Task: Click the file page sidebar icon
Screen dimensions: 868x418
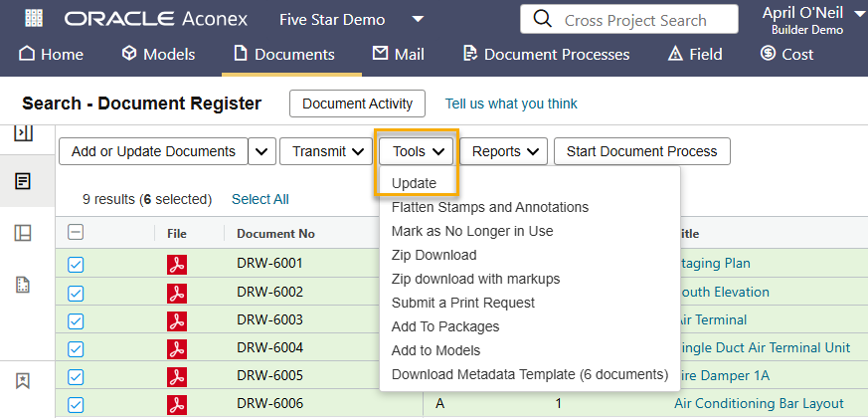Action: [x=23, y=285]
